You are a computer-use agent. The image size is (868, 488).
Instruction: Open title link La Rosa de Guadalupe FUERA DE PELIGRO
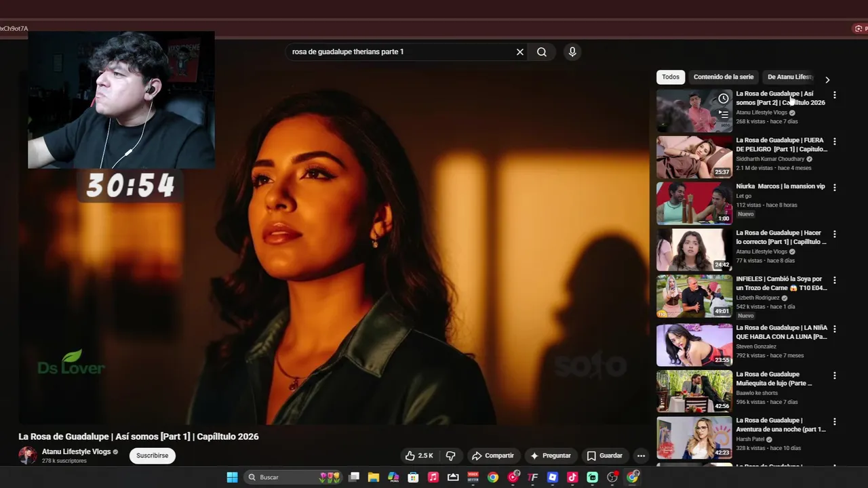coord(782,144)
